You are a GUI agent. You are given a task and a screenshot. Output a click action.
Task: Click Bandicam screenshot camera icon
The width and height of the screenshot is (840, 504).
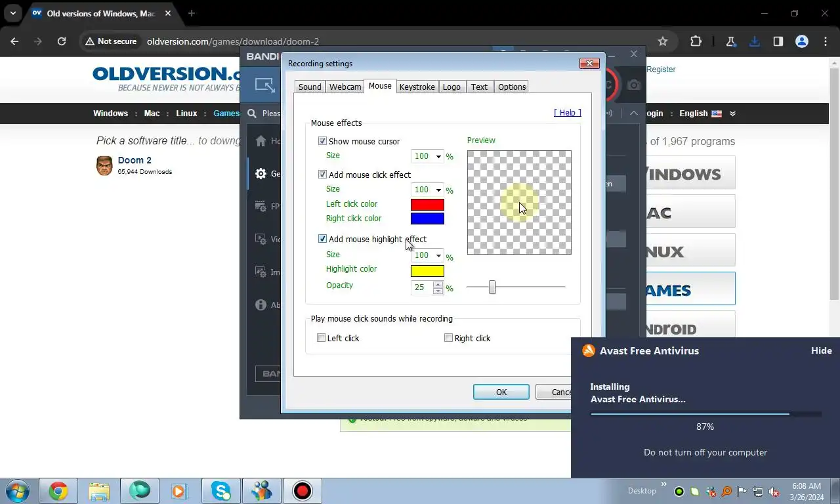pos(633,85)
